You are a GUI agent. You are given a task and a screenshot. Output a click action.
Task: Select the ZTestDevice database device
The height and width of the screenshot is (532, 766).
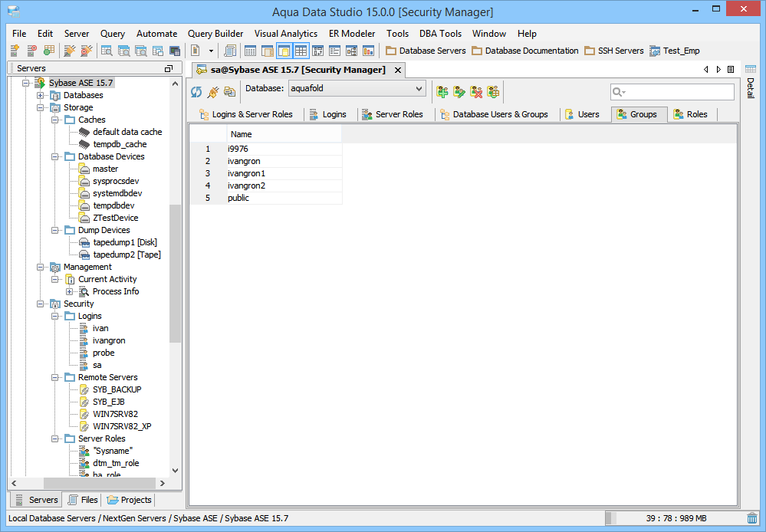115,218
